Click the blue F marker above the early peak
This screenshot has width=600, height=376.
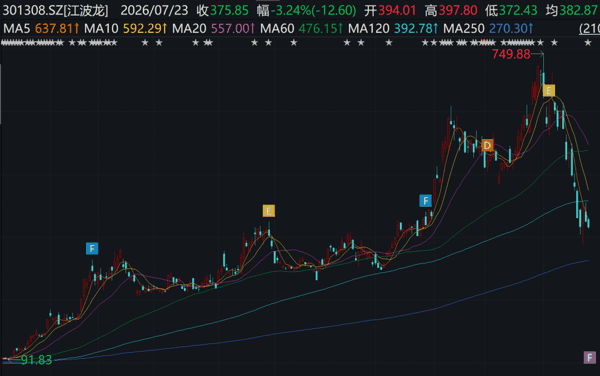click(92, 249)
